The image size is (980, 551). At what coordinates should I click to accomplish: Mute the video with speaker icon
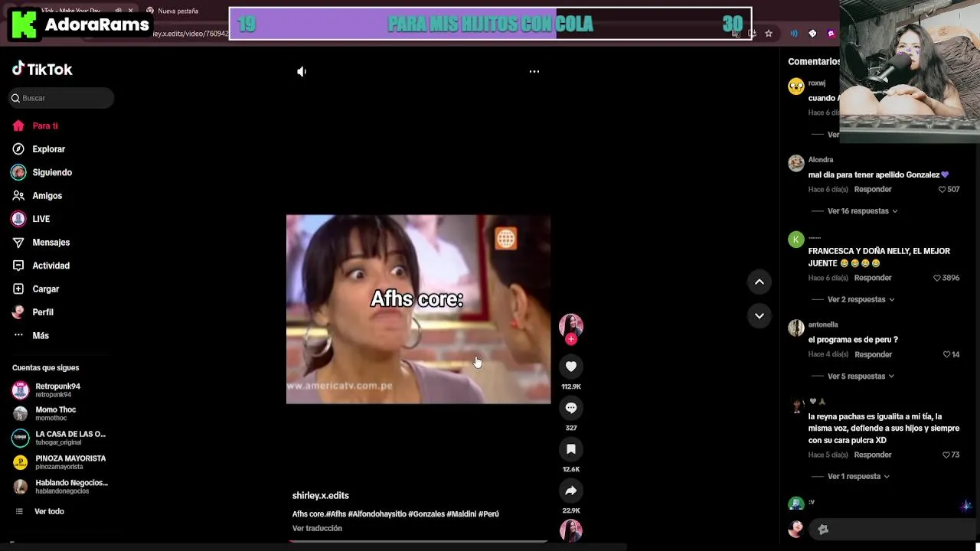click(x=302, y=71)
